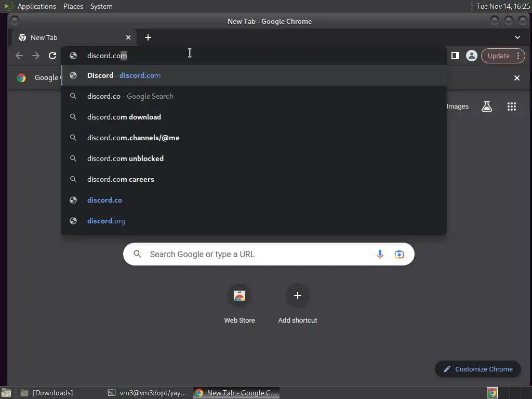Pick the discord.com download suggestion
The width and height of the screenshot is (532, 399).
(x=254, y=117)
